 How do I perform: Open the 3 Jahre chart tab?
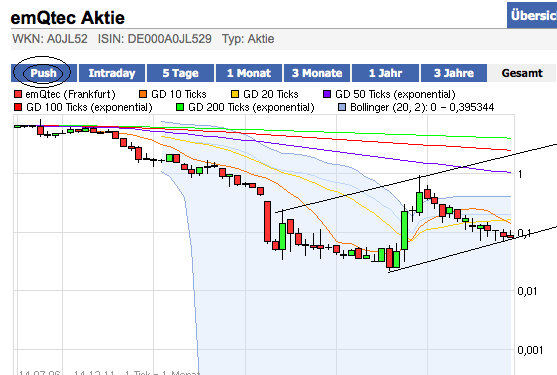(454, 73)
